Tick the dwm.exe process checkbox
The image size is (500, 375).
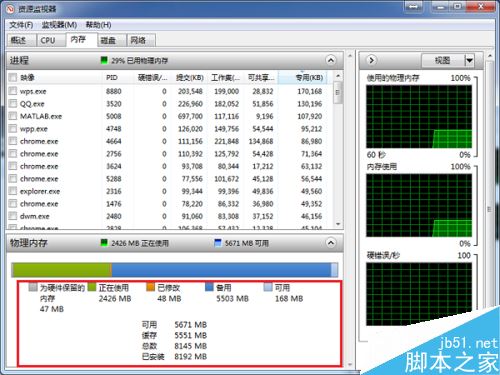(x=13, y=216)
